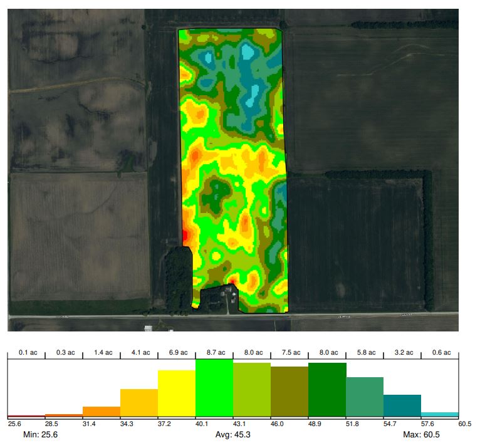Click the '5.8 ac' acreage label
Image resolution: width=480 pixels, height=448 pixels.
(366, 352)
